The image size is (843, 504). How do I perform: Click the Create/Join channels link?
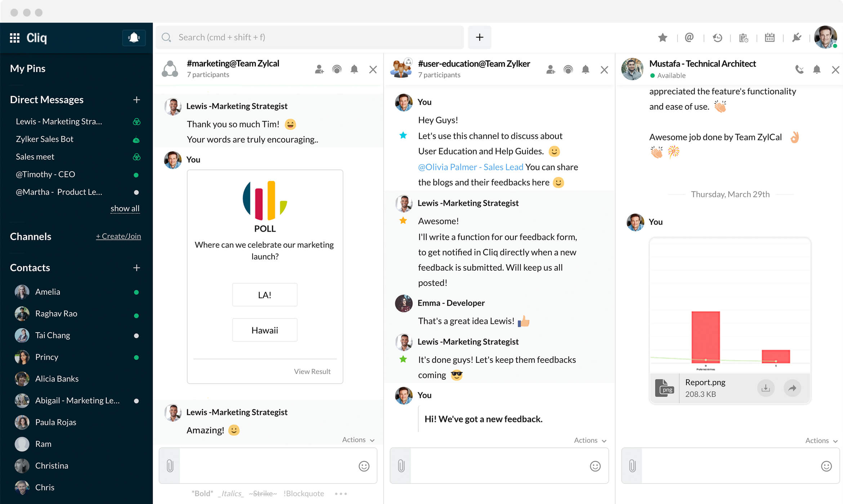[118, 236]
